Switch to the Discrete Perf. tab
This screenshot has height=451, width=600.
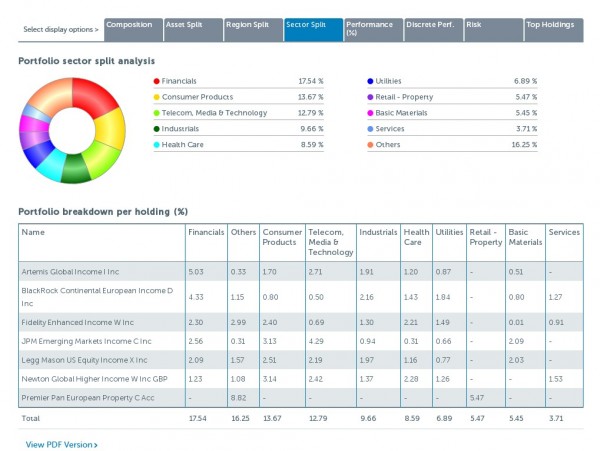pyautogui.click(x=434, y=29)
